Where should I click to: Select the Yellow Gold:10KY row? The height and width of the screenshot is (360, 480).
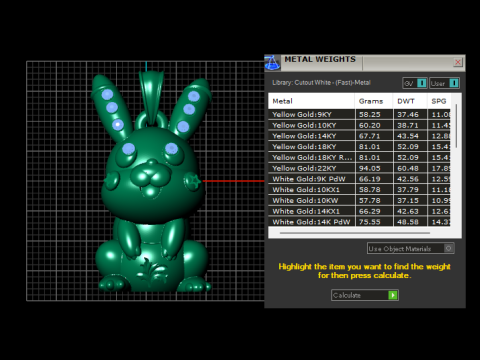click(359, 125)
